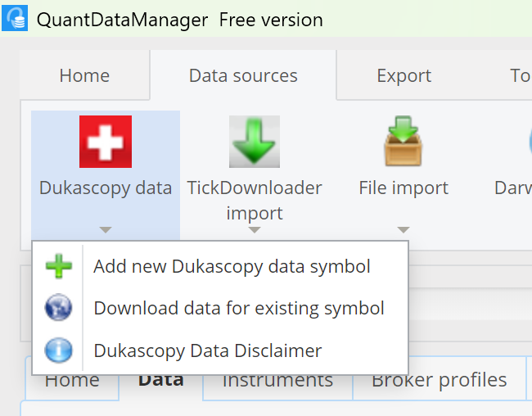Click the globe download icon in menu
This screenshot has height=416, width=532.
click(58, 308)
